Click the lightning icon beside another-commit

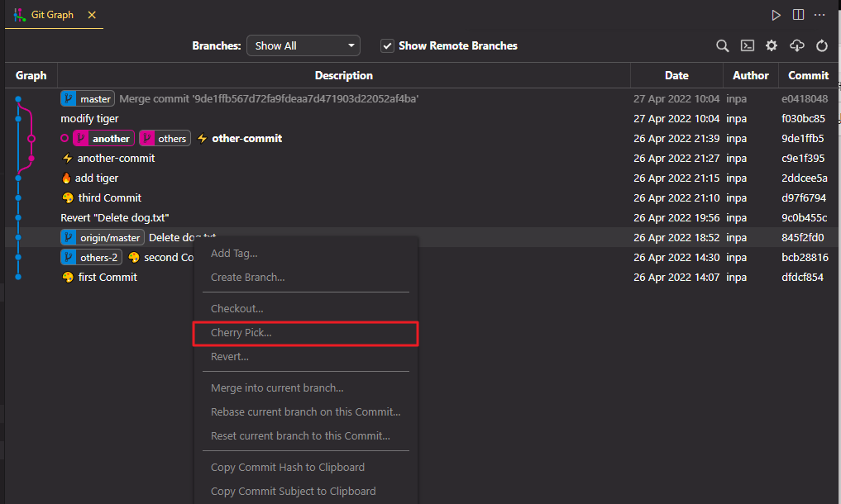tap(67, 158)
